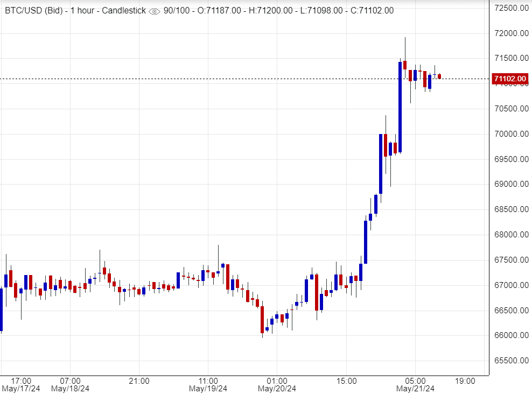Screen dimensions: 532x394
Task: Click the last red candle on chart
Action: pos(439,76)
